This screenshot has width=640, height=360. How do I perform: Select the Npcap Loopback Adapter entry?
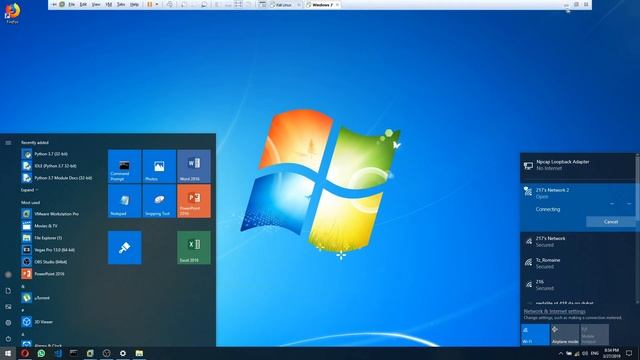(578, 165)
